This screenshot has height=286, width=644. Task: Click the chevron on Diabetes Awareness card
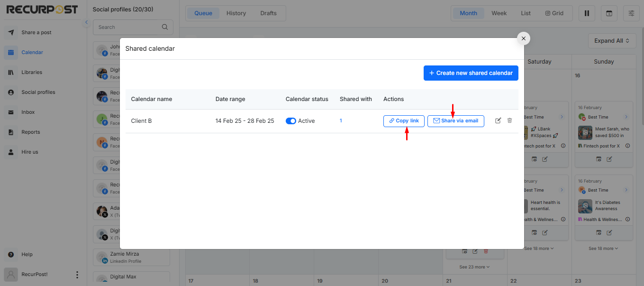(626, 190)
